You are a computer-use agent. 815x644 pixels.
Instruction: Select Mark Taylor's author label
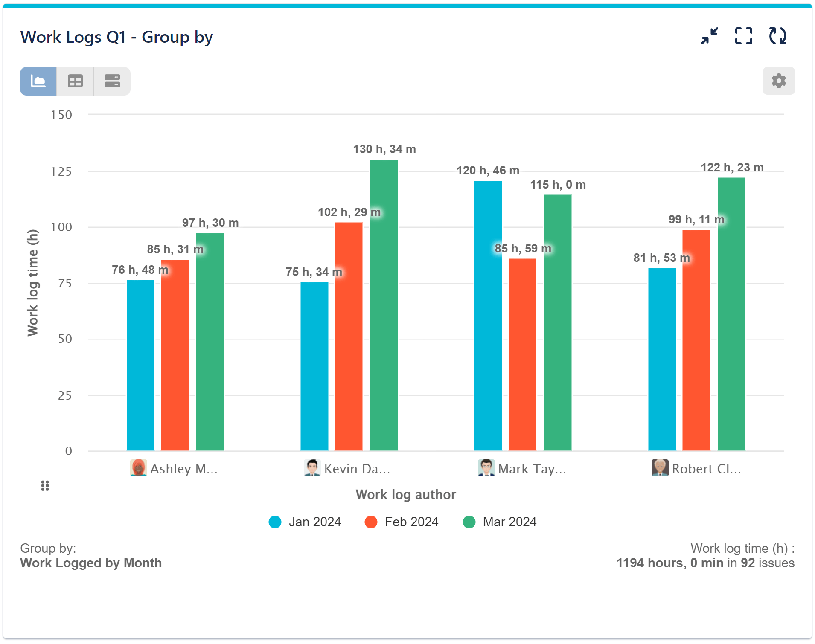tap(533, 469)
